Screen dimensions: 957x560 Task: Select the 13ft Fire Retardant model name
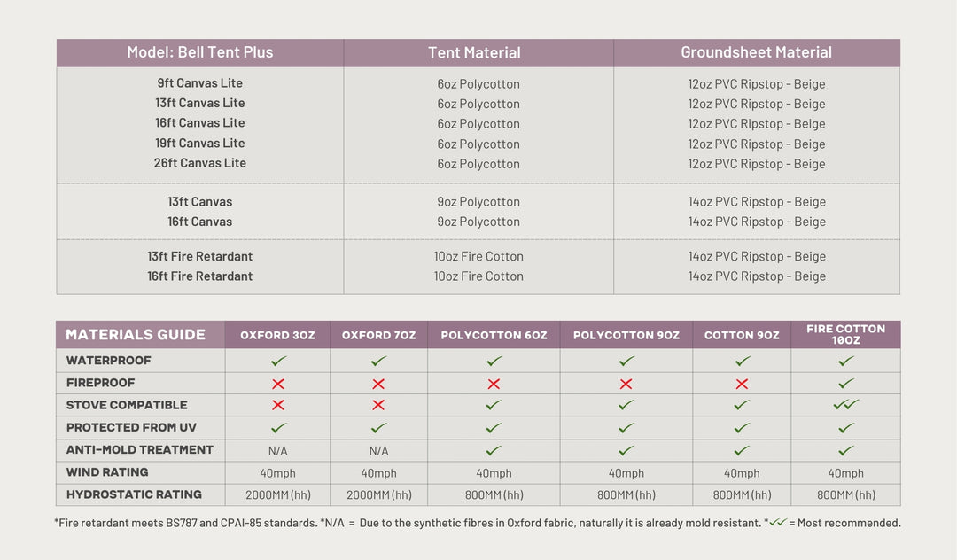coord(200,256)
